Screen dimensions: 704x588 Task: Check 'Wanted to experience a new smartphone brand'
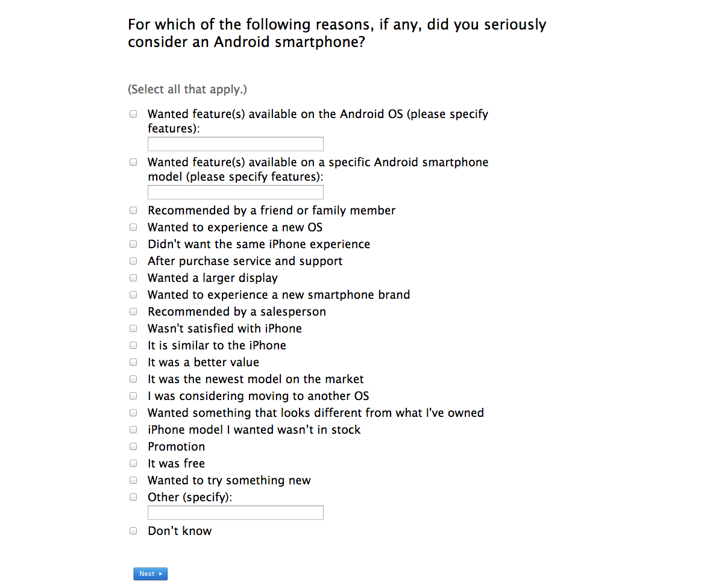coord(133,295)
